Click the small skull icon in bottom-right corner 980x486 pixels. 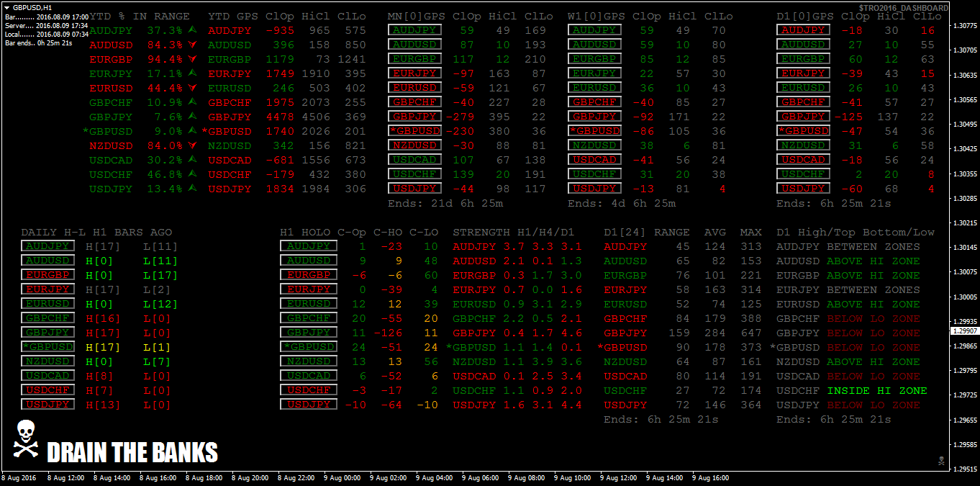940,460
